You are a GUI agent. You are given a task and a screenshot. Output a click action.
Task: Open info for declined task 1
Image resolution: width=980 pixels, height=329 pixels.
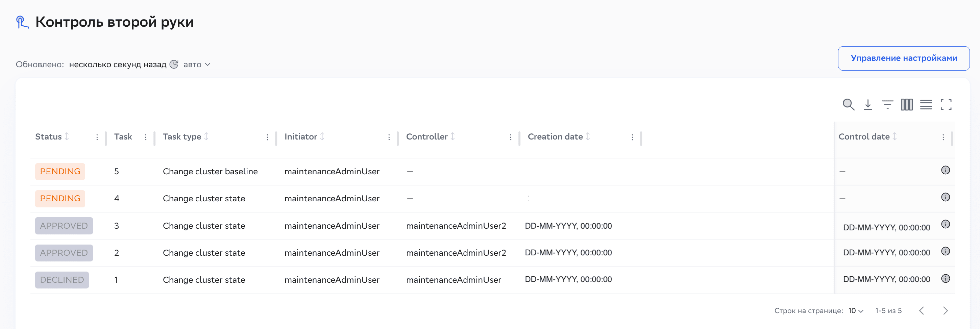(946, 279)
